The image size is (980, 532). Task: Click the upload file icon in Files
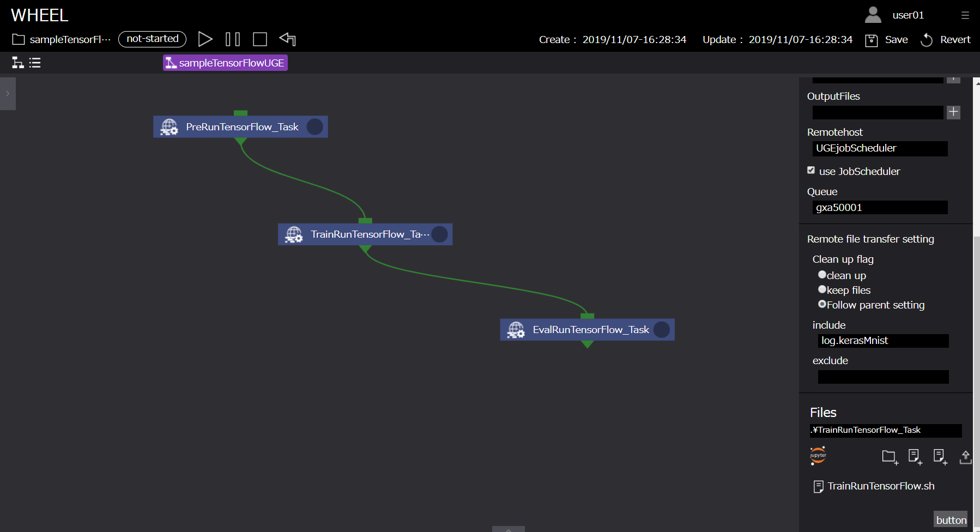click(x=965, y=457)
